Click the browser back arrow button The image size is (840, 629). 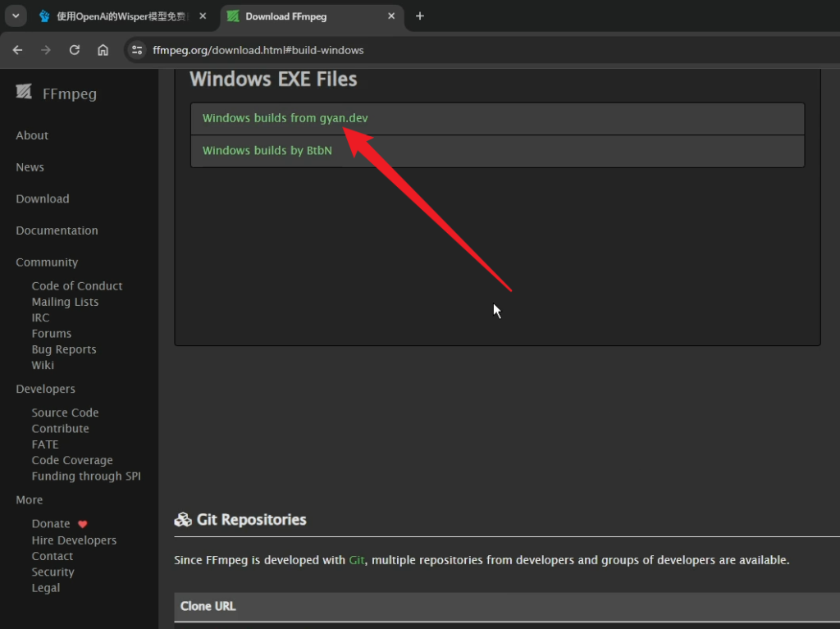pos(18,50)
